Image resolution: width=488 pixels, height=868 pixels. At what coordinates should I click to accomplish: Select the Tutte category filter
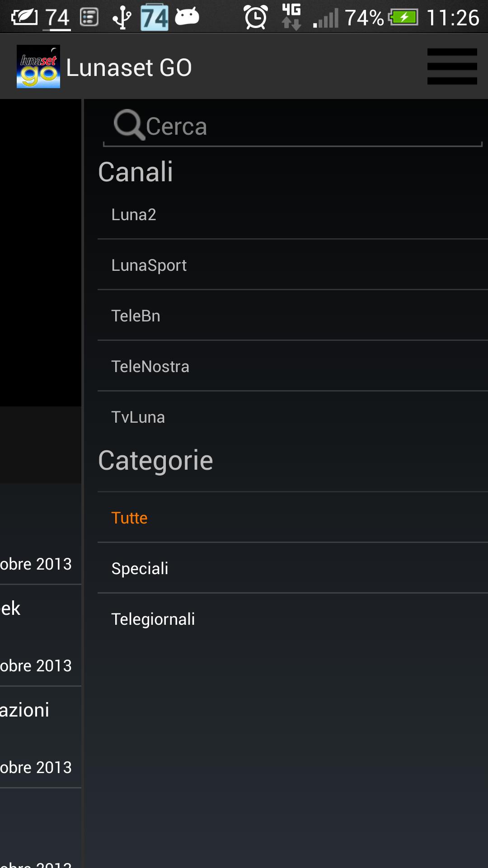(x=130, y=518)
